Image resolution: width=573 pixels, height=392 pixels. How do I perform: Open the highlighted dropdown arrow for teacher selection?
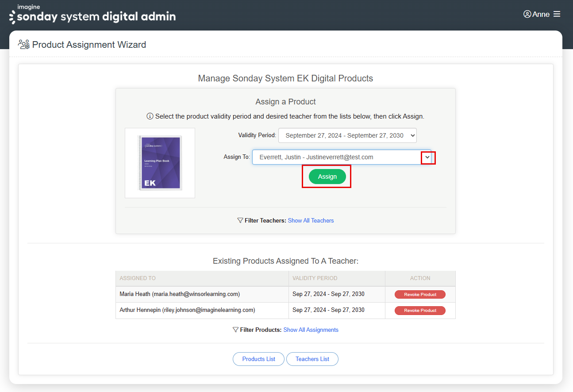427,157
